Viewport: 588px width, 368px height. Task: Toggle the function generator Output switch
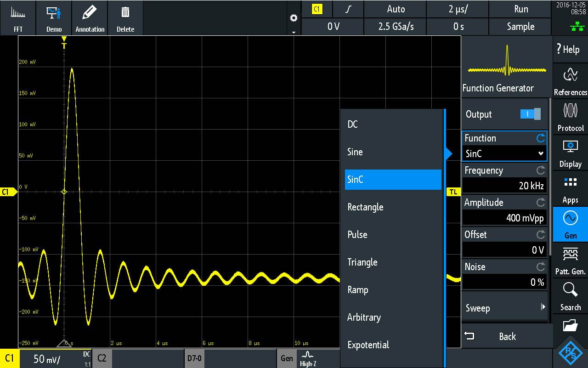click(x=531, y=114)
